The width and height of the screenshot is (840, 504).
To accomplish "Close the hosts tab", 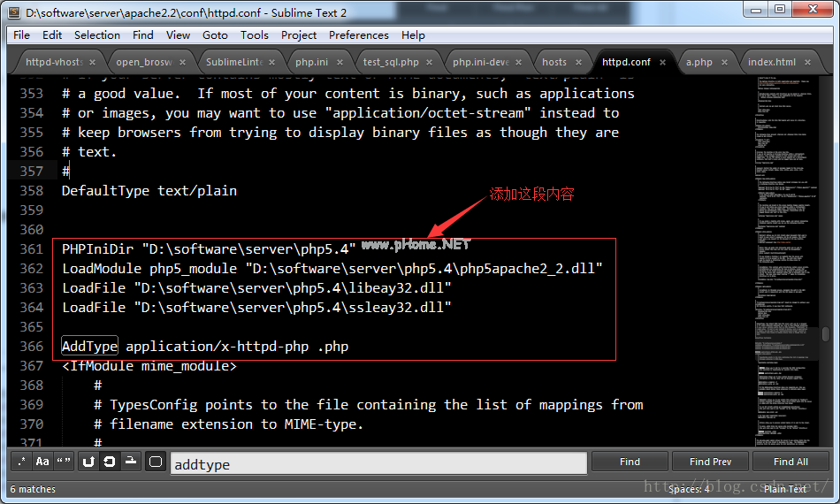I will [x=580, y=62].
